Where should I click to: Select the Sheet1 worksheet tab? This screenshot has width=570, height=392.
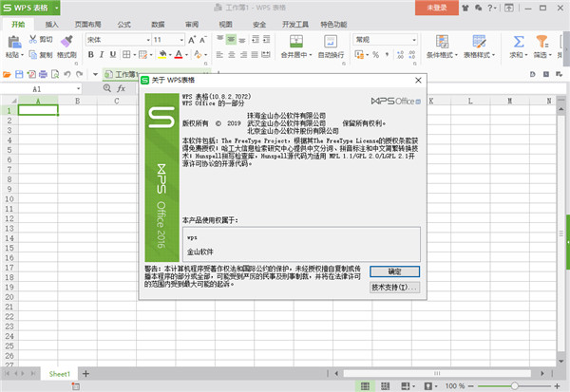tap(60, 374)
